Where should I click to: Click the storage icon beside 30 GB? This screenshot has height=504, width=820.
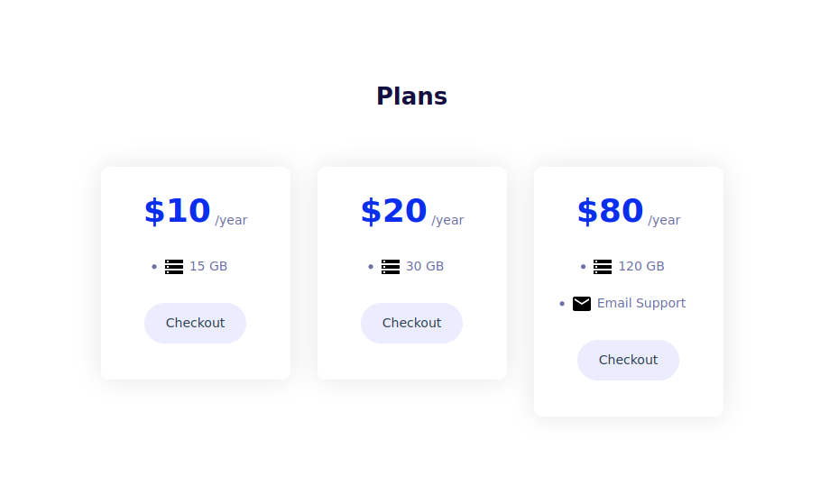391,267
